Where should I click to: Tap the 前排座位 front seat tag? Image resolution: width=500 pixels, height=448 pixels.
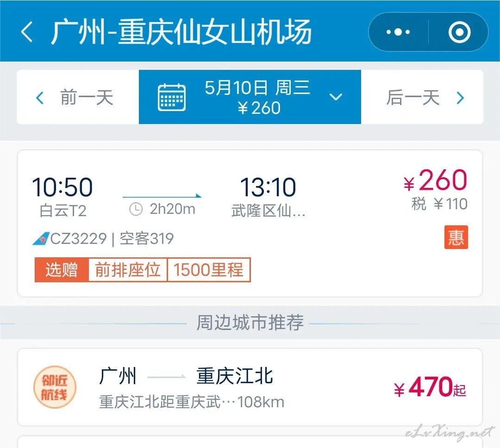(128, 270)
